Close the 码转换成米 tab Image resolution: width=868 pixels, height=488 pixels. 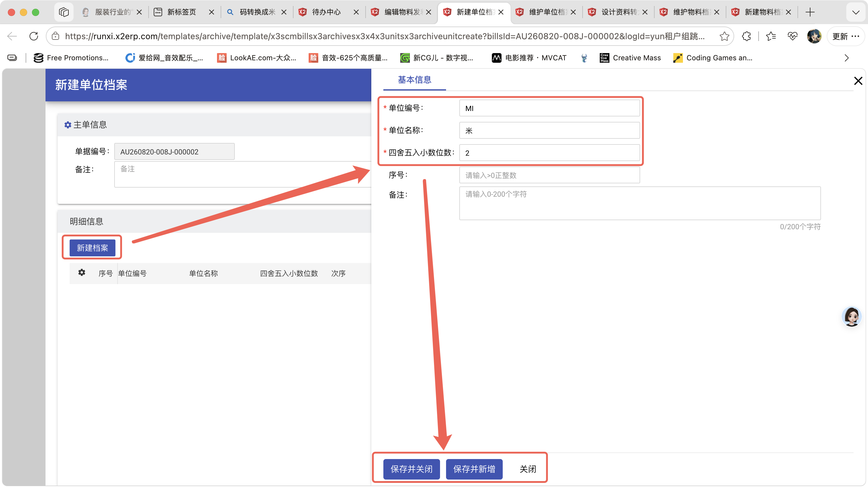284,12
